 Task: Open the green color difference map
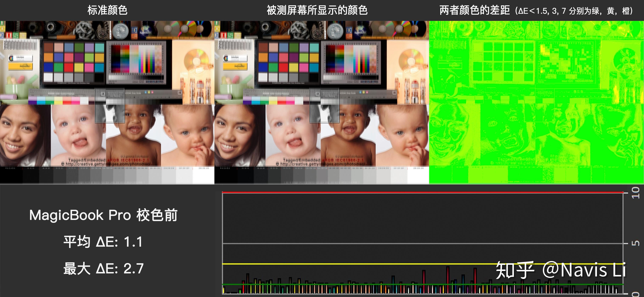537,102
